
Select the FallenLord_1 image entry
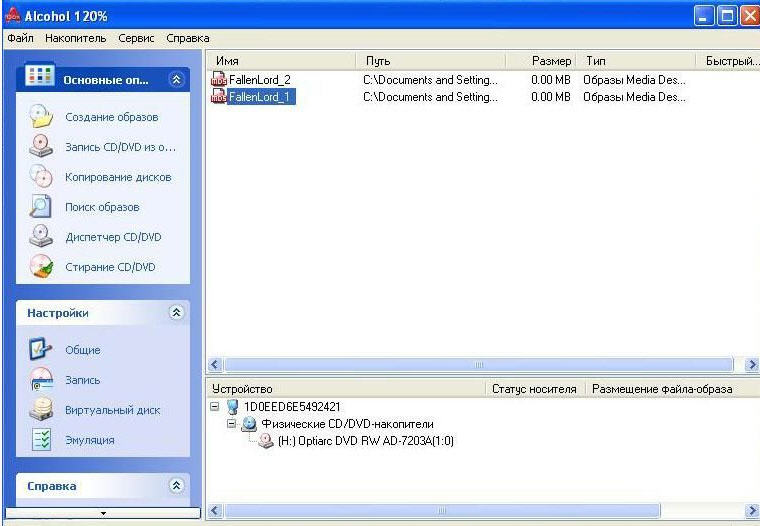pos(260,96)
